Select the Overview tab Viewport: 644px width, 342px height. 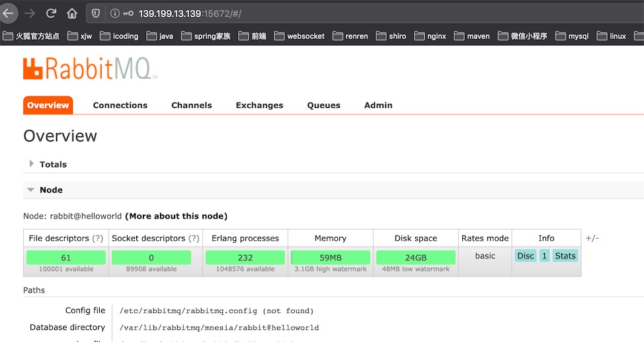coord(48,105)
